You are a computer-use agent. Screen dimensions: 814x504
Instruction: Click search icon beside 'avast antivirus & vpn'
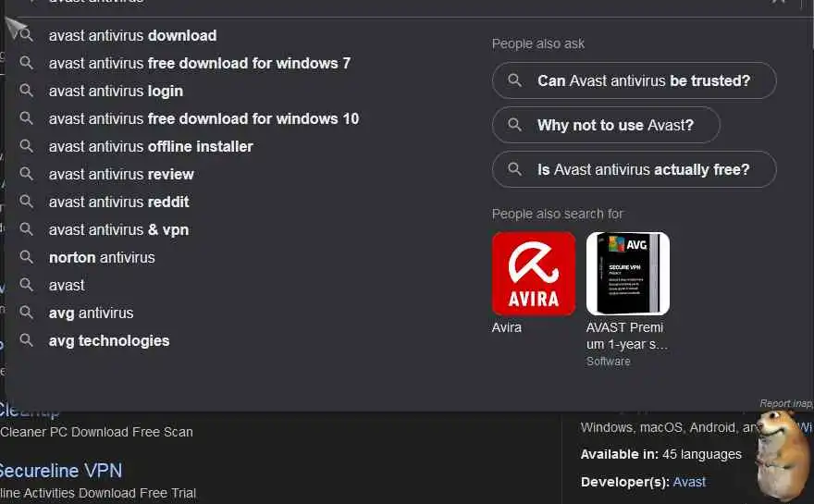(x=26, y=229)
